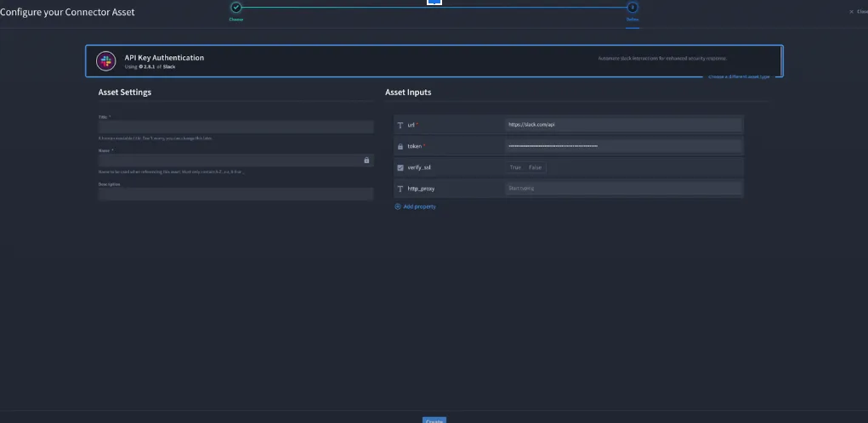Viewport: 868px width, 423px height.
Task: Click the Asset Settings heading
Action: [x=125, y=93]
